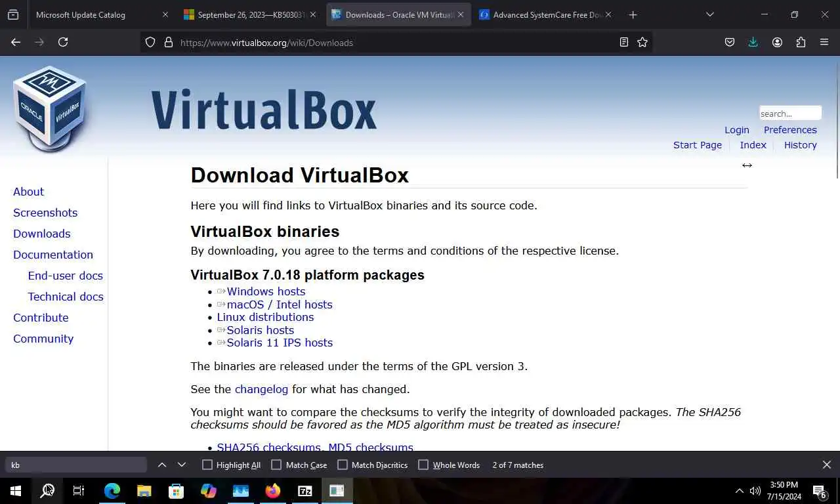The image size is (840, 504).
Task: Show hidden tray icons chevron
Action: click(739, 491)
